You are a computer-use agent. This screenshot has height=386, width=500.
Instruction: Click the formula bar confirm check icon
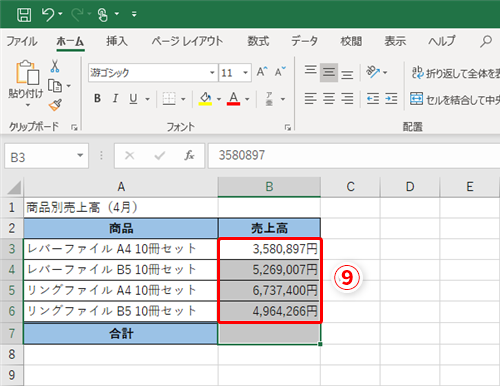point(160,155)
